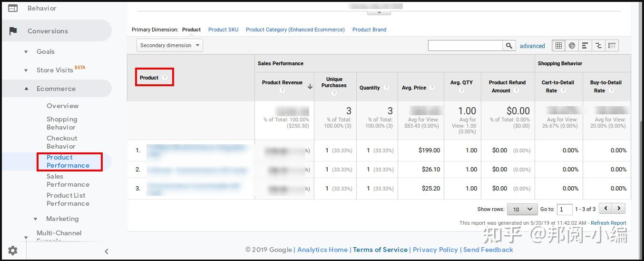Image resolution: width=644 pixels, height=261 pixels.
Task: Choose the pivot table view icon
Action: pos(612,46)
